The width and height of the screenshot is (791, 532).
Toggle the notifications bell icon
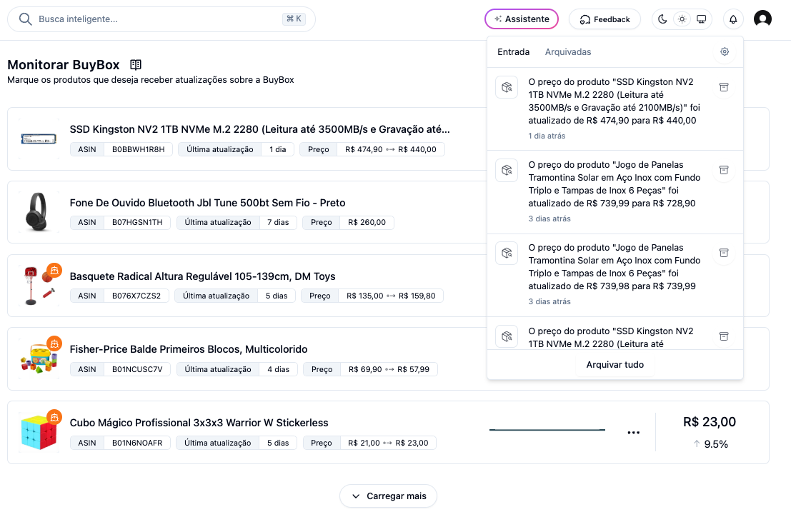pyautogui.click(x=733, y=19)
